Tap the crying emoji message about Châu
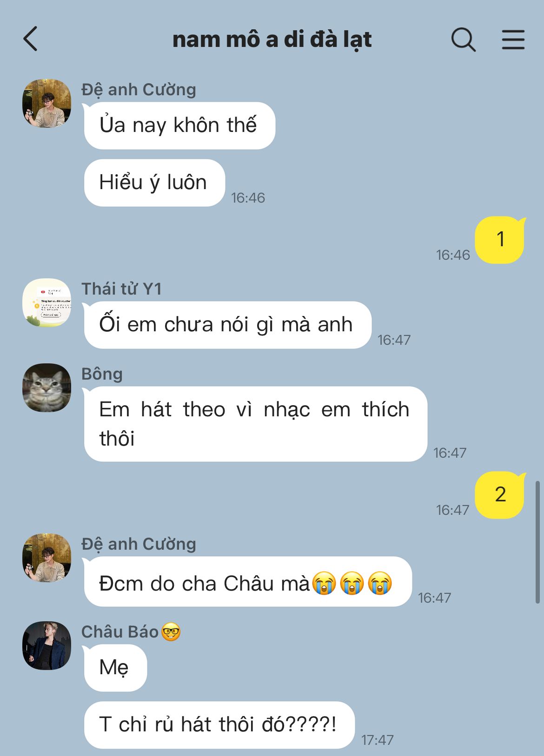 (248, 581)
